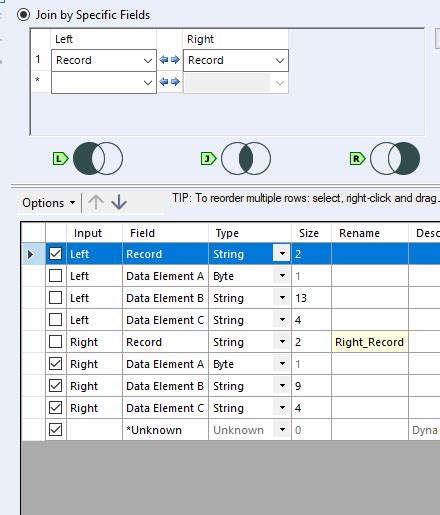Click row selector arrow beside Left Record
Screen dimensions: 440x515
[31, 254]
